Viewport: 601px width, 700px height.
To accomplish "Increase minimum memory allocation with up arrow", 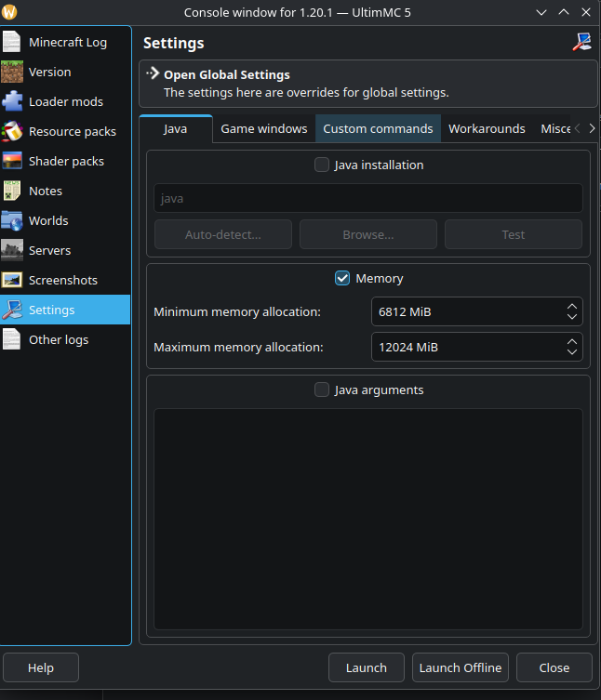I will coord(572,307).
